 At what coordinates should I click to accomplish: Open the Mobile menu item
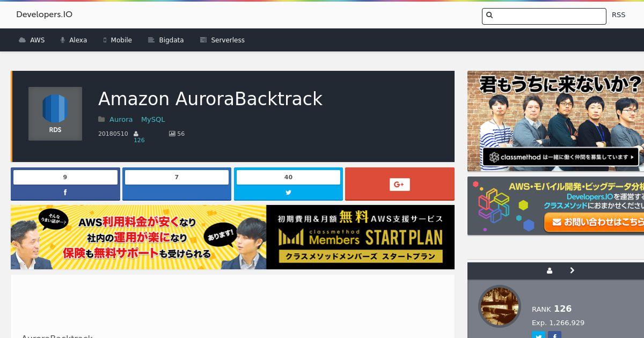tap(118, 40)
